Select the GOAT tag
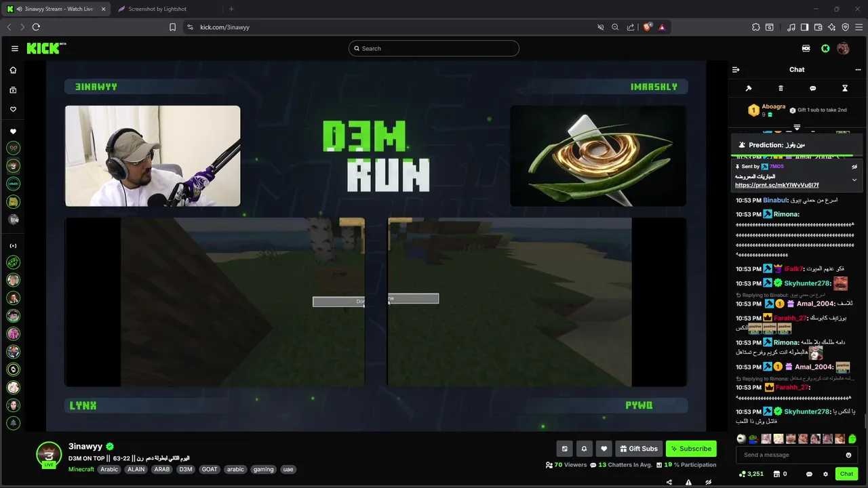Image resolution: width=868 pixels, height=488 pixels. point(210,469)
